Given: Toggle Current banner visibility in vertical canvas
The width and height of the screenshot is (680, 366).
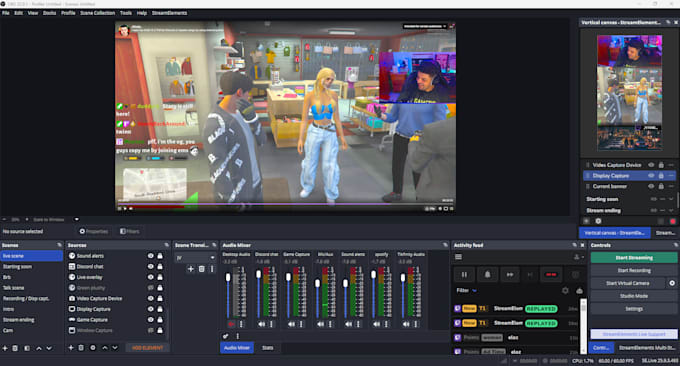Looking at the screenshot, I should click(x=651, y=186).
